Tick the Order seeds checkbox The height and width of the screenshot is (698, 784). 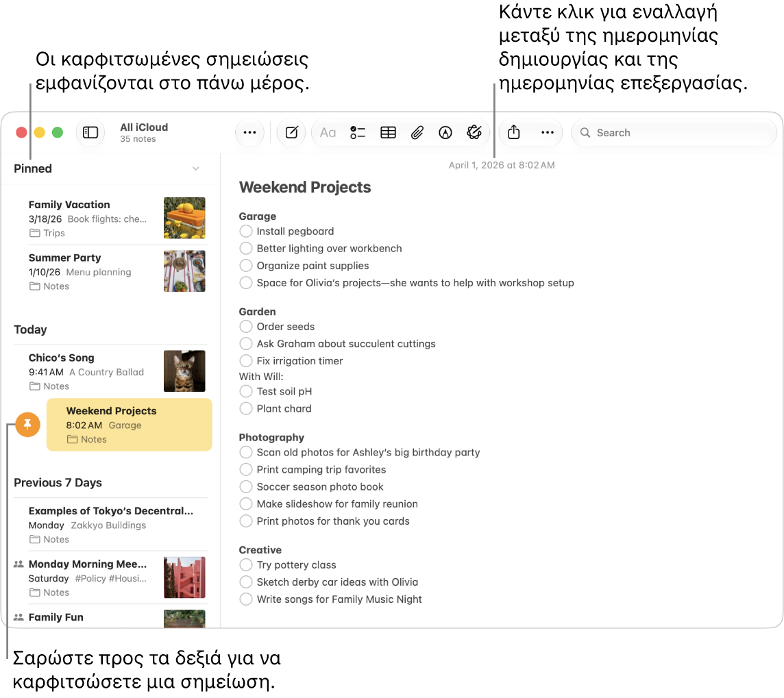(x=246, y=327)
